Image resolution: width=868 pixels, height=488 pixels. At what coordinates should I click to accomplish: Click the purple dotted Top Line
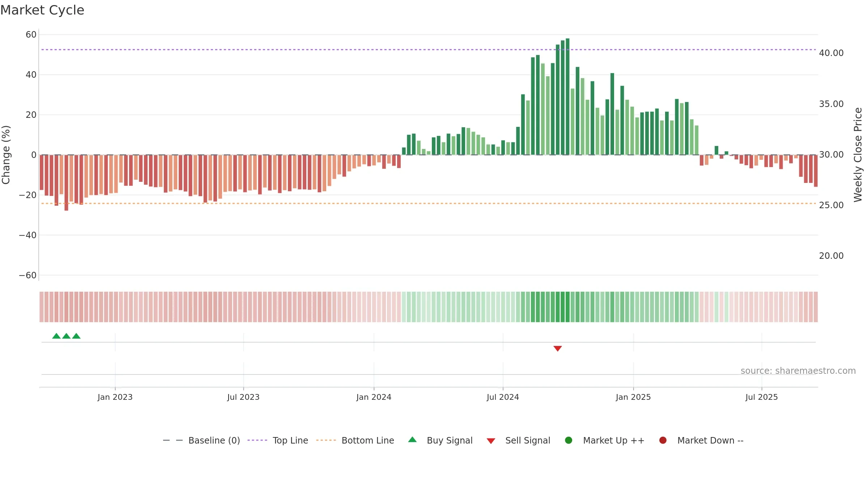pyautogui.click(x=429, y=50)
